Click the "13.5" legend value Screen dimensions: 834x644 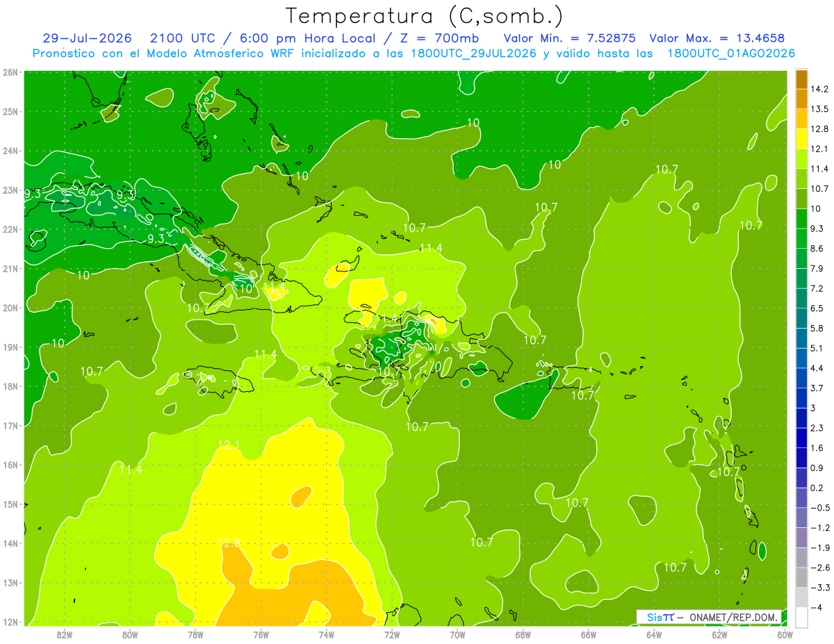pyautogui.click(x=819, y=109)
